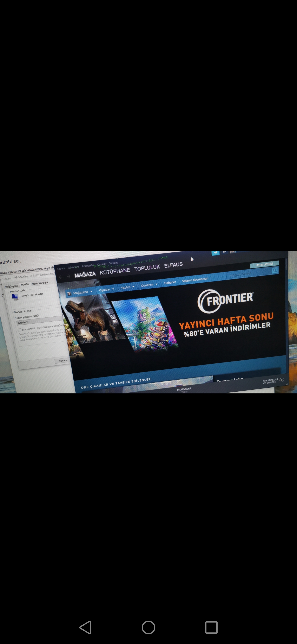This screenshot has width=297, height=644.
Task: Go to the KÜTÜPHANE section
Action: (x=115, y=271)
